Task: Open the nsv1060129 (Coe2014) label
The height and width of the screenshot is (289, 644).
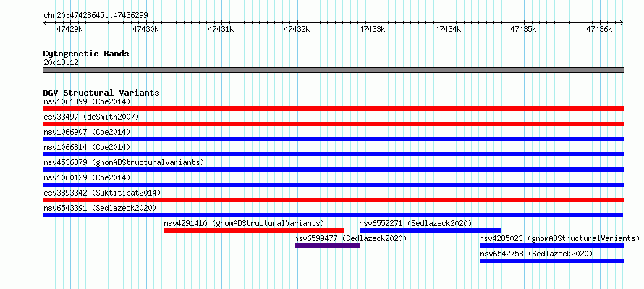Action: click(x=87, y=177)
